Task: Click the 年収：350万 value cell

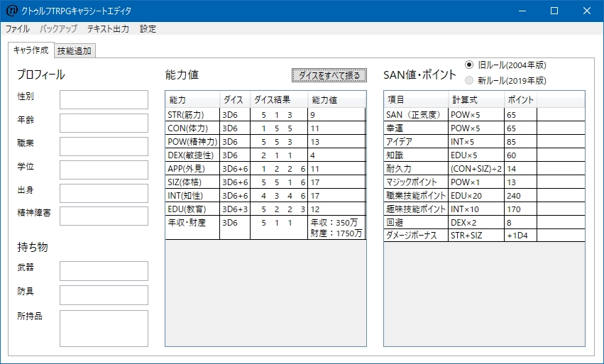Action: [336, 228]
